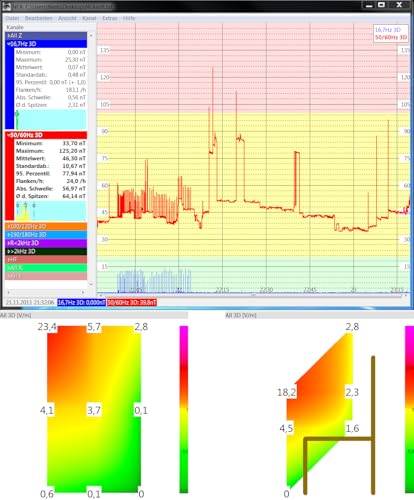Select 50/60Hz Standardab. 10,67 nT row
Viewport: 414px width, 500px height.
click(x=51, y=166)
